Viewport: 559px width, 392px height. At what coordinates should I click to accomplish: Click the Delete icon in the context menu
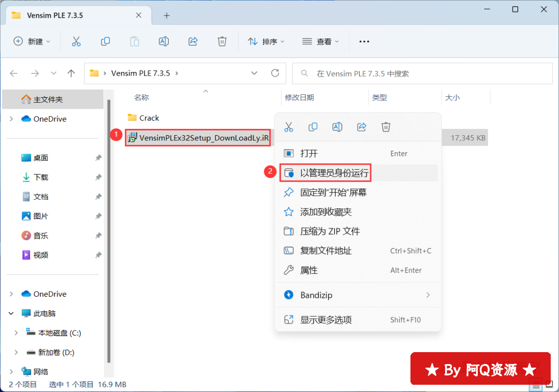pyautogui.click(x=386, y=127)
